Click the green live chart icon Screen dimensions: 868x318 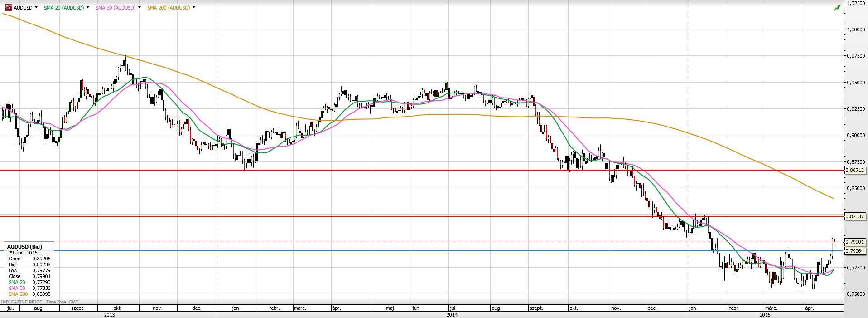coord(837,8)
